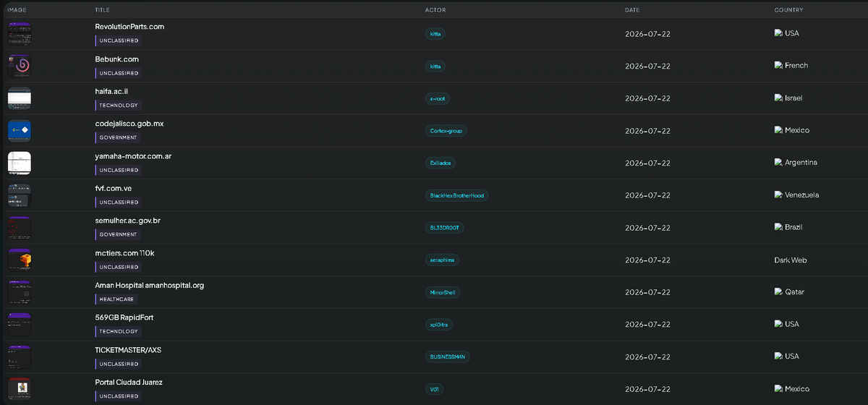Click the USA flag icon for 569GB RapidFort
The image size is (868, 405).
tap(778, 324)
